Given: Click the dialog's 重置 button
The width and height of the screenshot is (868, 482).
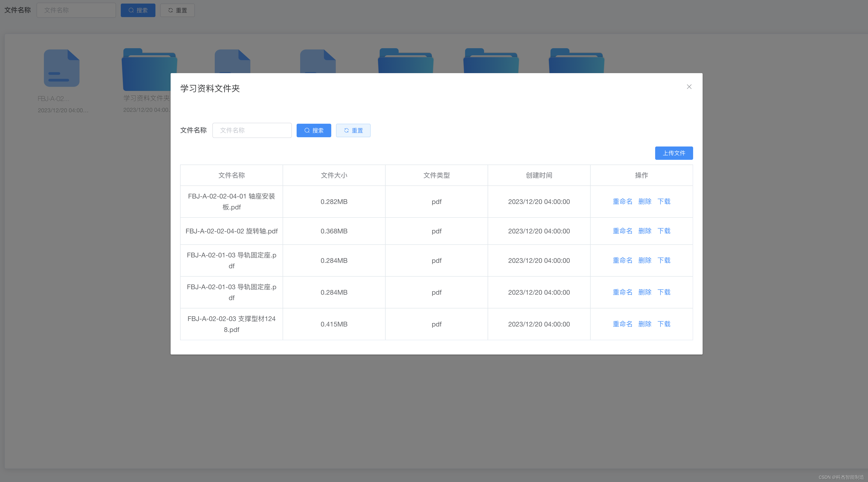Looking at the screenshot, I should click(x=353, y=130).
